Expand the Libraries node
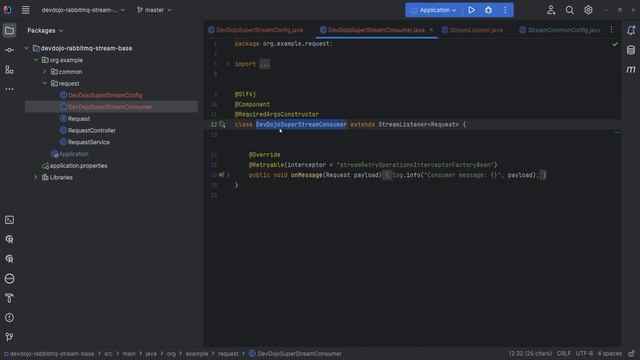 (36, 178)
